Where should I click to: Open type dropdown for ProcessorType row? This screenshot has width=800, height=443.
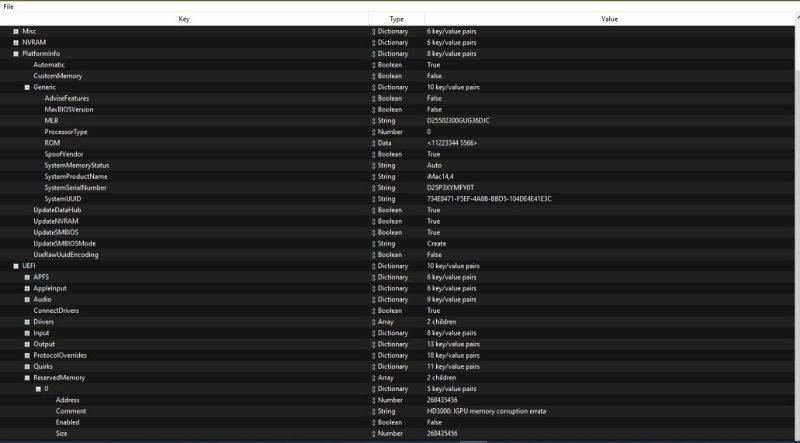click(373, 132)
